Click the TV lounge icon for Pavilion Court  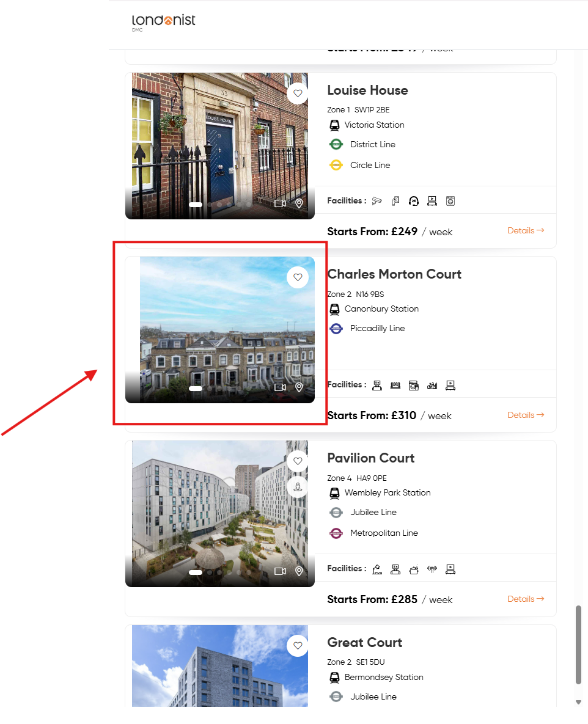click(x=395, y=569)
